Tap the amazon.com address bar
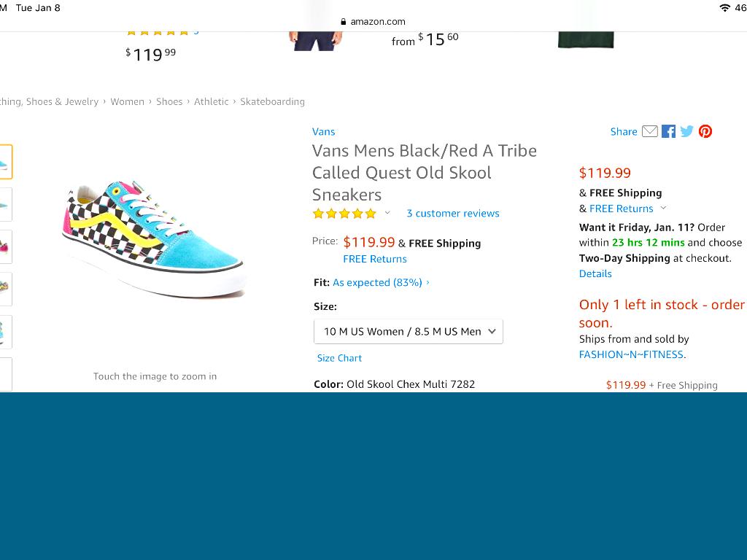747x560 pixels. [x=373, y=21]
